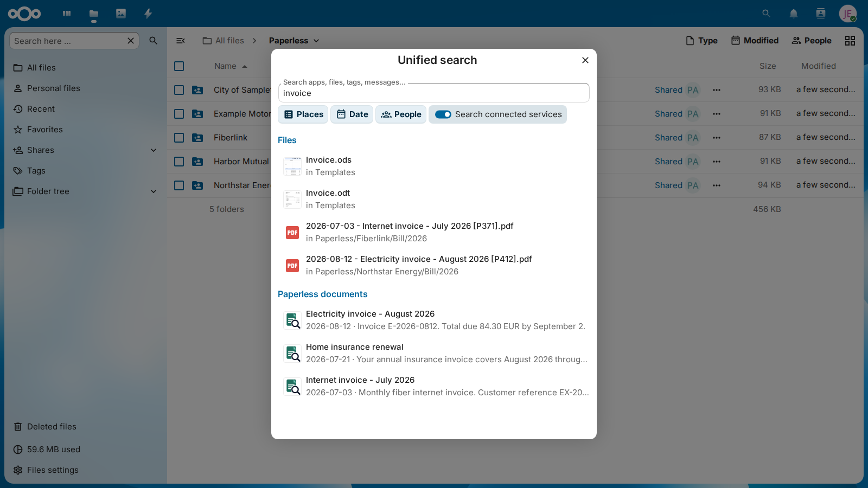Open the Modified filter dropdown

pos(755,41)
